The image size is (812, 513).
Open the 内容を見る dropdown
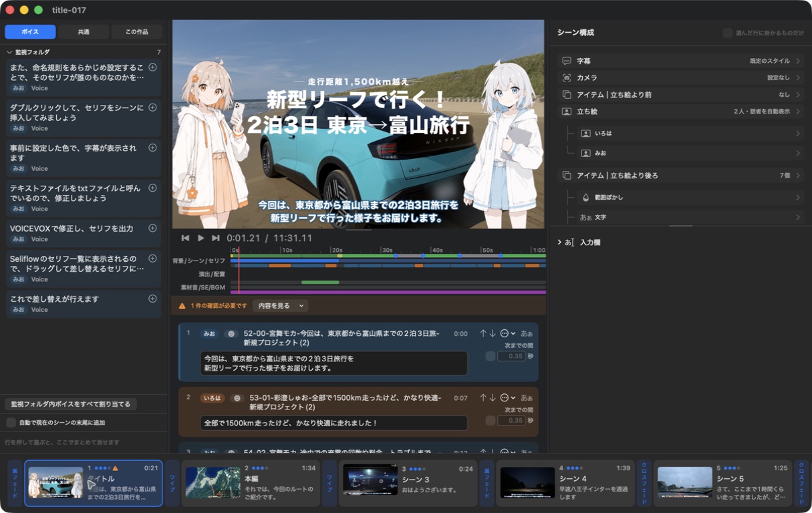tap(281, 306)
